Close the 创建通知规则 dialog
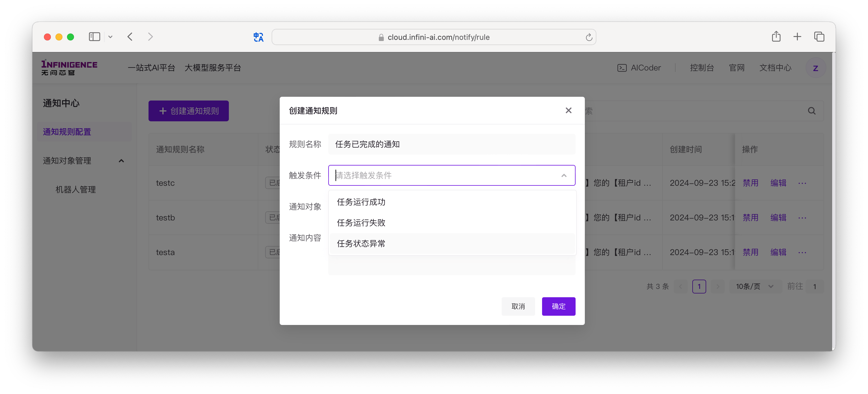Viewport: 868px width, 394px height. click(568, 110)
